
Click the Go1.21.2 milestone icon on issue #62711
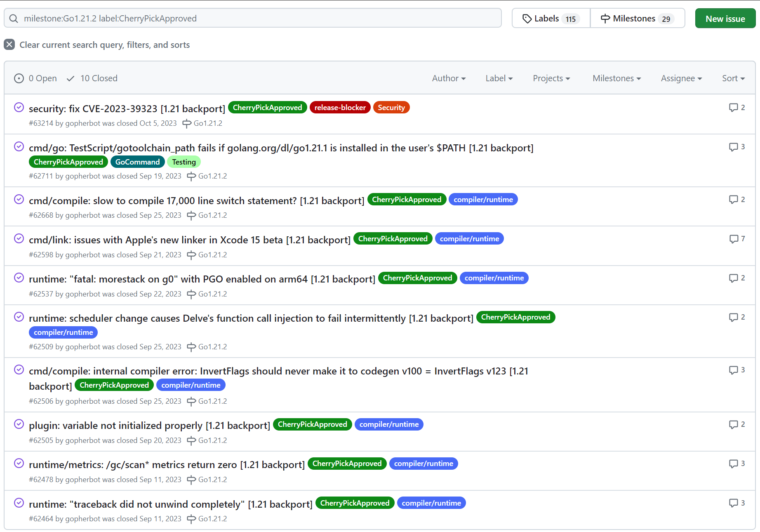191,177
